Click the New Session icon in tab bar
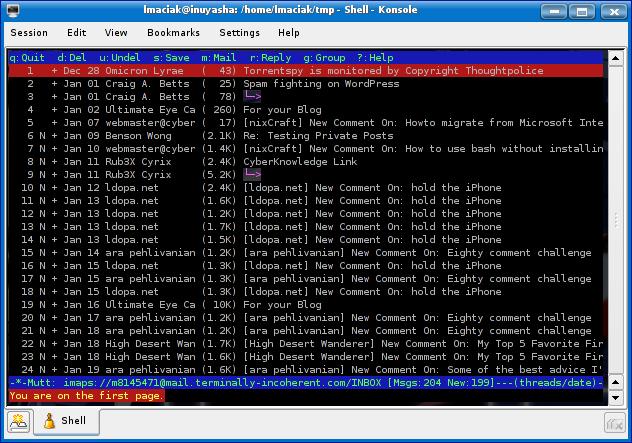 pyautogui.click(x=18, y=423)
